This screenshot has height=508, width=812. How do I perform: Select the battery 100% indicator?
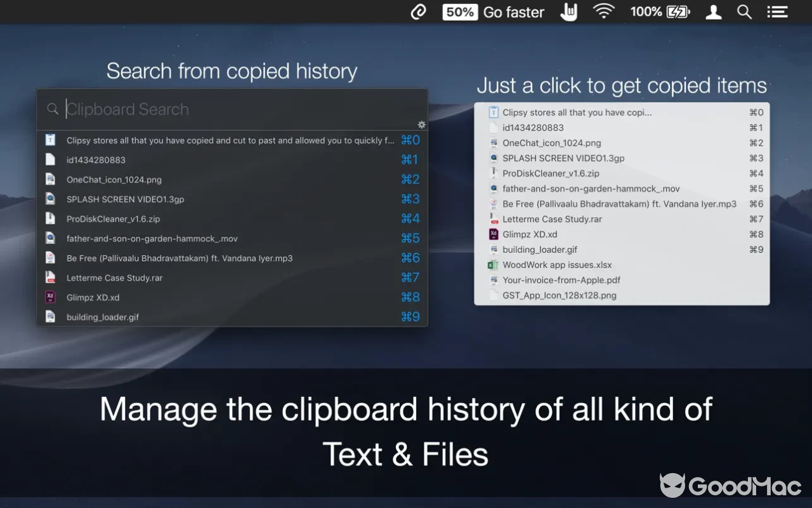[660, 11]
